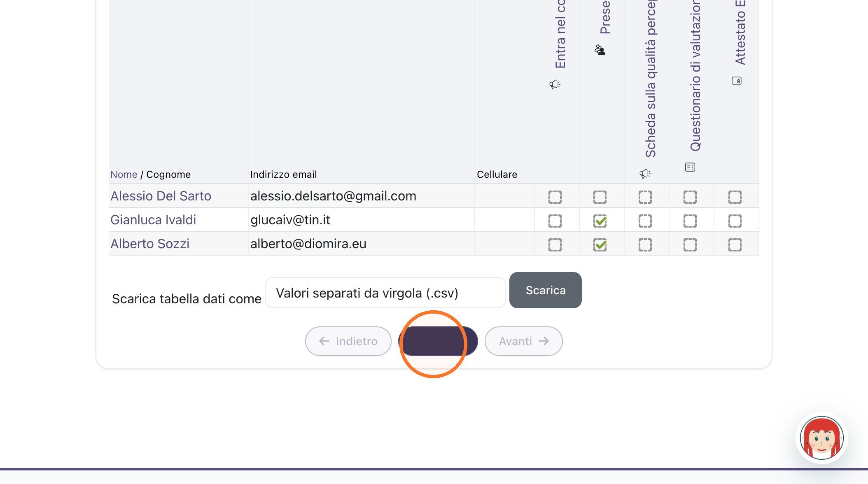The width and height of the screenshot is (868, 484).
Task: Click the Scarica download button
Action: coord(546,290)
